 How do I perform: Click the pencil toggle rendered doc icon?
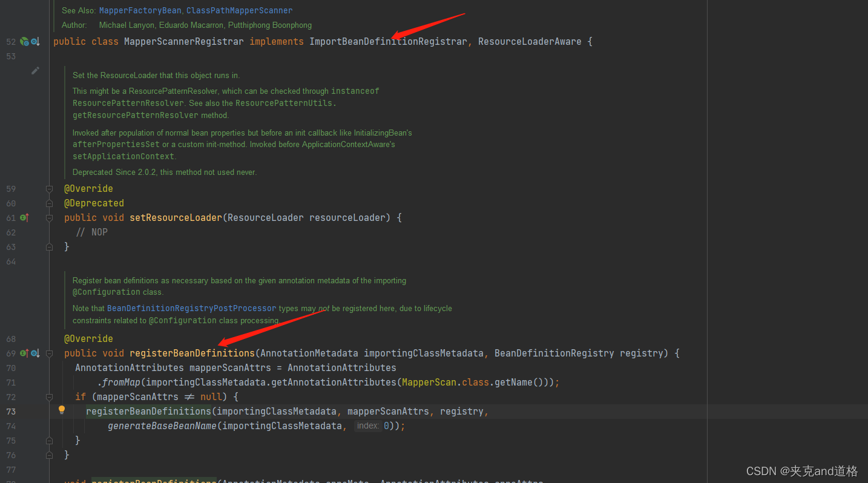(35, 70)
